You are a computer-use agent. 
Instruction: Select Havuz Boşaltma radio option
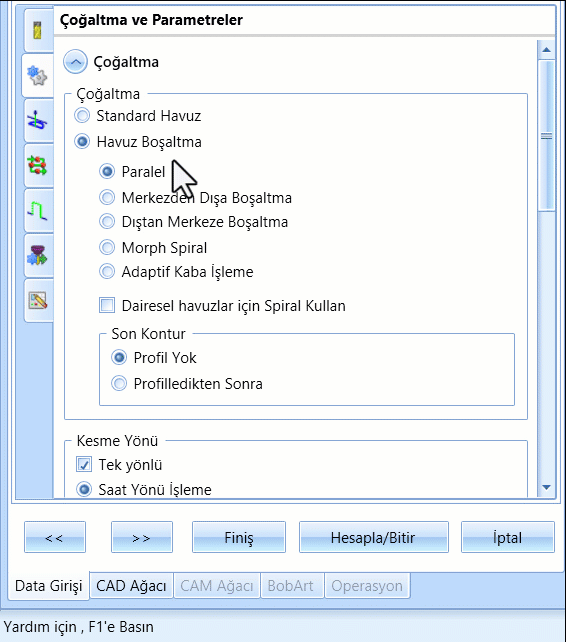coord(138,142)
